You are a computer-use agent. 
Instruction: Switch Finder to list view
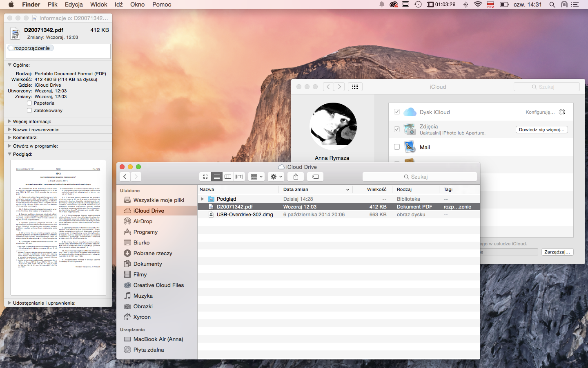(217, 177)
